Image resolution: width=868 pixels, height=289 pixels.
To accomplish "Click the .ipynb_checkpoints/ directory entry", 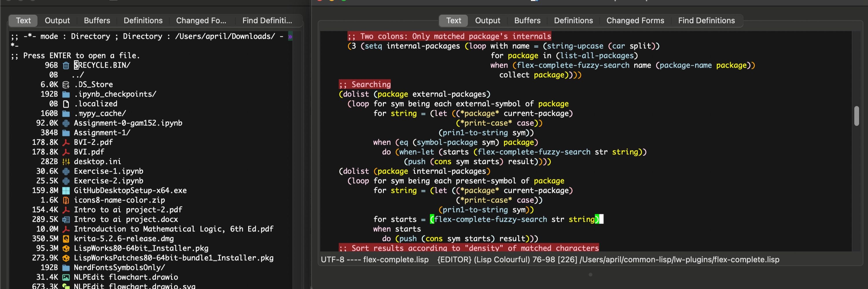I will [115, 94].
